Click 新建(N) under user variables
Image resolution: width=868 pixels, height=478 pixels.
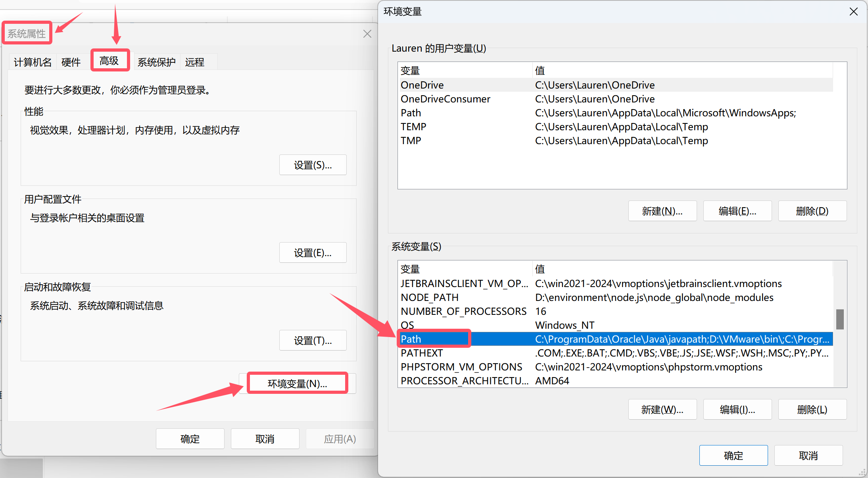point(662,211)
